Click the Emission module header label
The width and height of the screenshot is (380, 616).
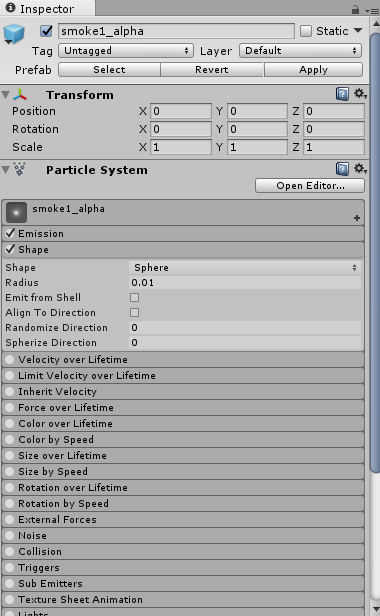pos(40,233)
